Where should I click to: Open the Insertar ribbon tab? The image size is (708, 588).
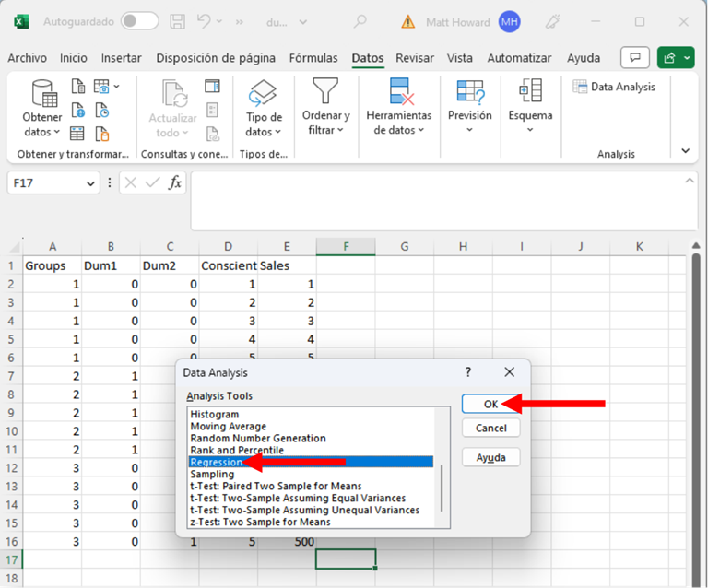pyautogui.click(x=121, y=58)
